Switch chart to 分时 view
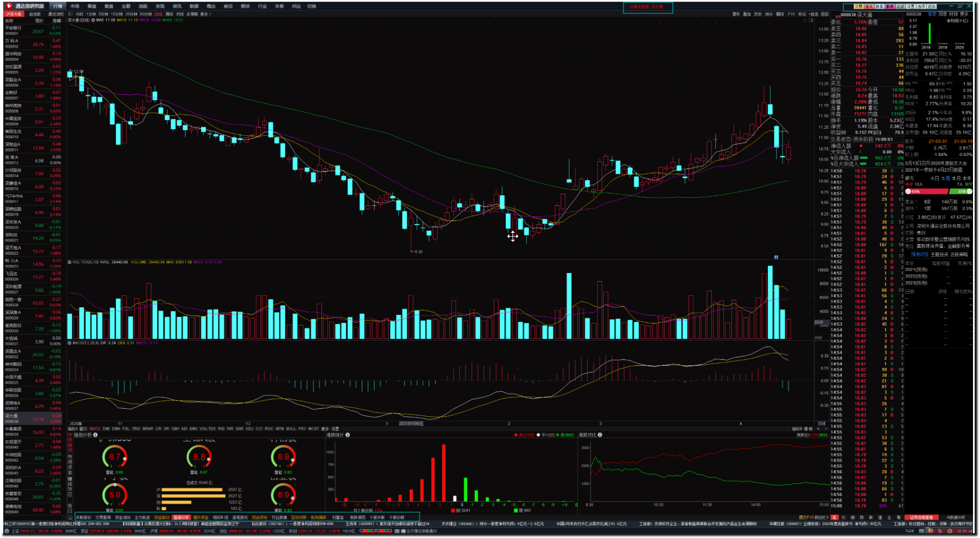 [x=79, y=14]
